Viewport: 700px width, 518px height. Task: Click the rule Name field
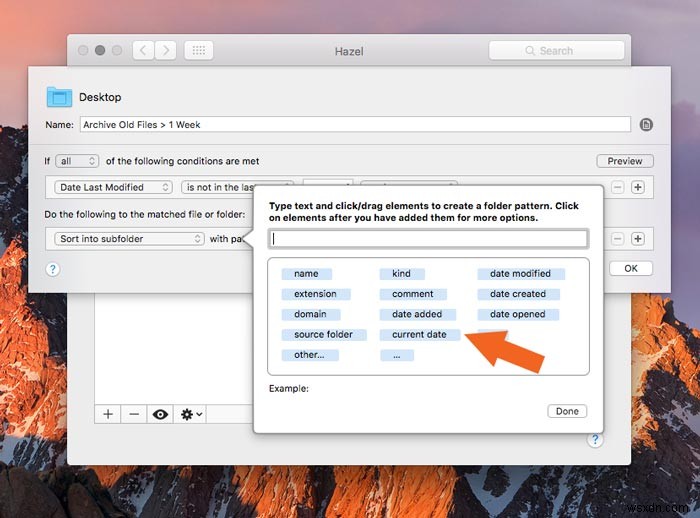(355, 125)
